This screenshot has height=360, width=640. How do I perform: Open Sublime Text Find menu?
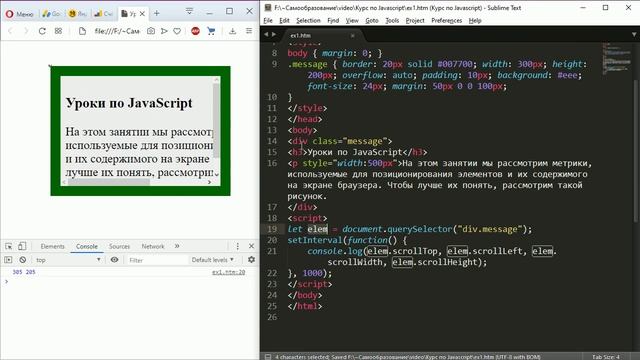click(333, 20)
